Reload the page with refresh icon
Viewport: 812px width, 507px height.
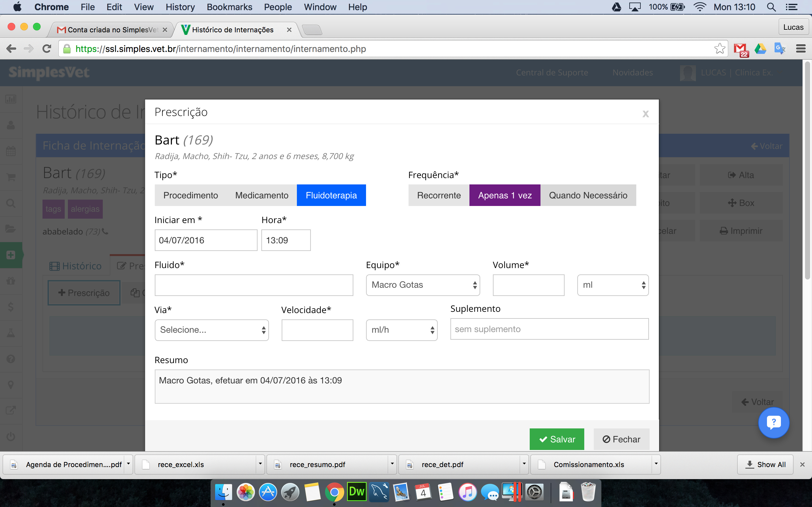point(47,49)
